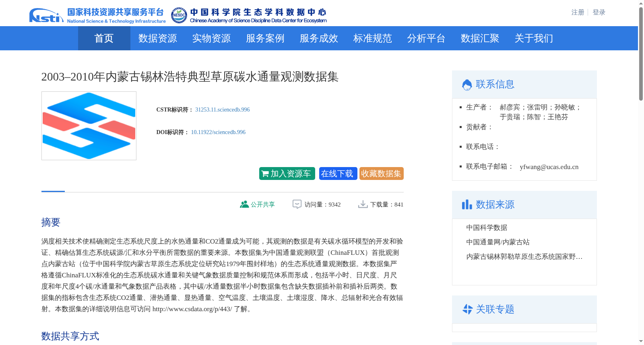Click email yfwang@ucas.edu.cn

[x=549, y=167]
